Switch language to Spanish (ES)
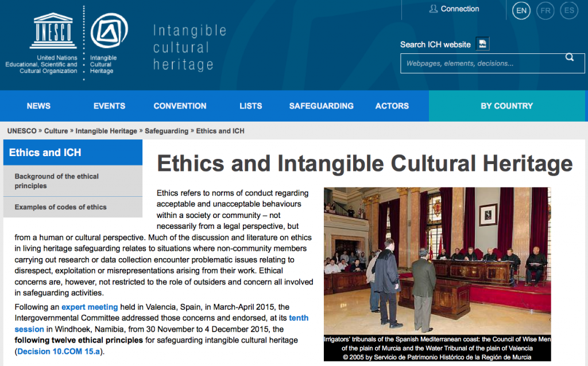 click(x=569, y=10)
